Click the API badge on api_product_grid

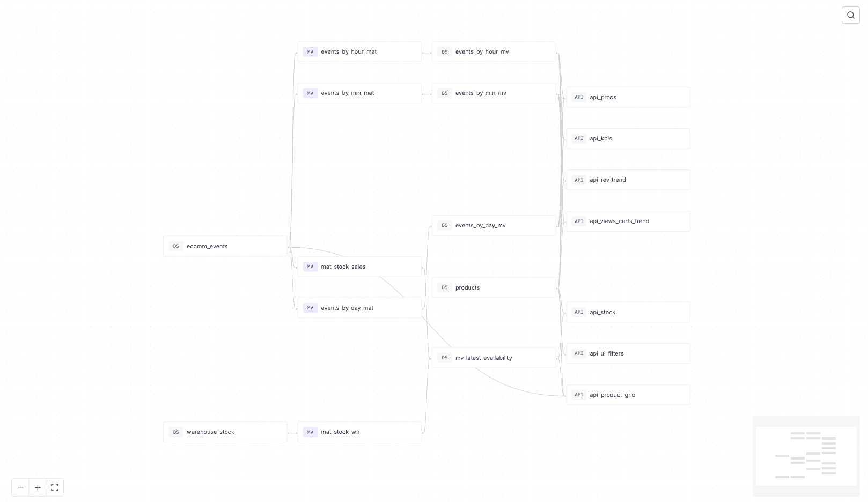click(x=579, y=395)
